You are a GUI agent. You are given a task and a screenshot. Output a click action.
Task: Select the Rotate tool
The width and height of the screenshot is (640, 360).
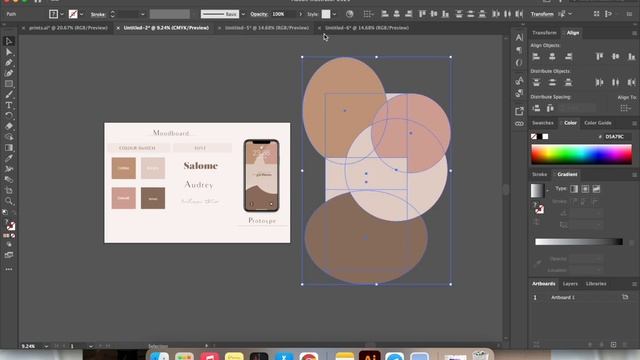(9, 116)
